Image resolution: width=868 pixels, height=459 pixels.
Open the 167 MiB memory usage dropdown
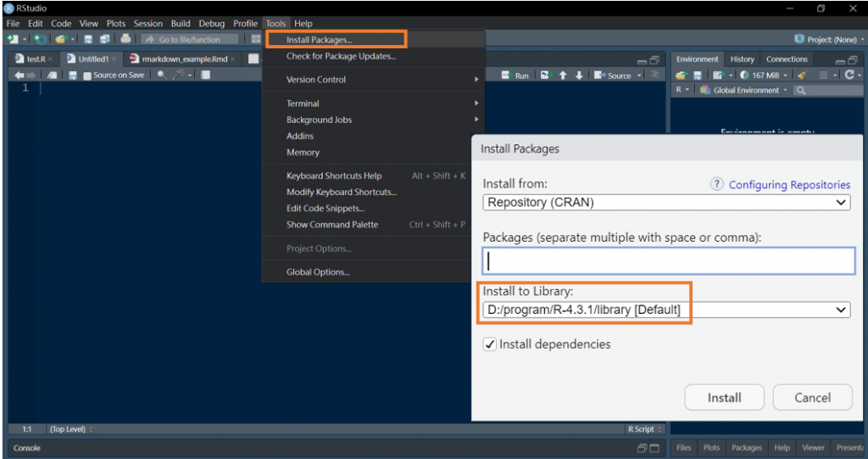(764, 75)
